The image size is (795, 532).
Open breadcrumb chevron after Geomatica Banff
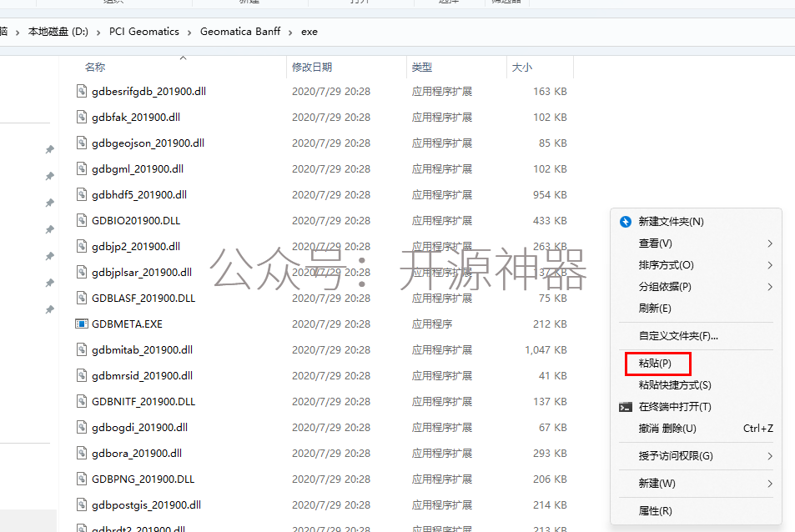[x=290, y=33]
